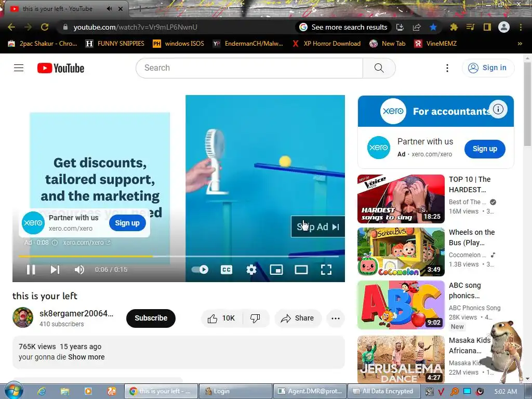Viewport: 532px width, 399px height.
Task: Open Chrome's three-dot menu
Action: click(x=521, y=27)
